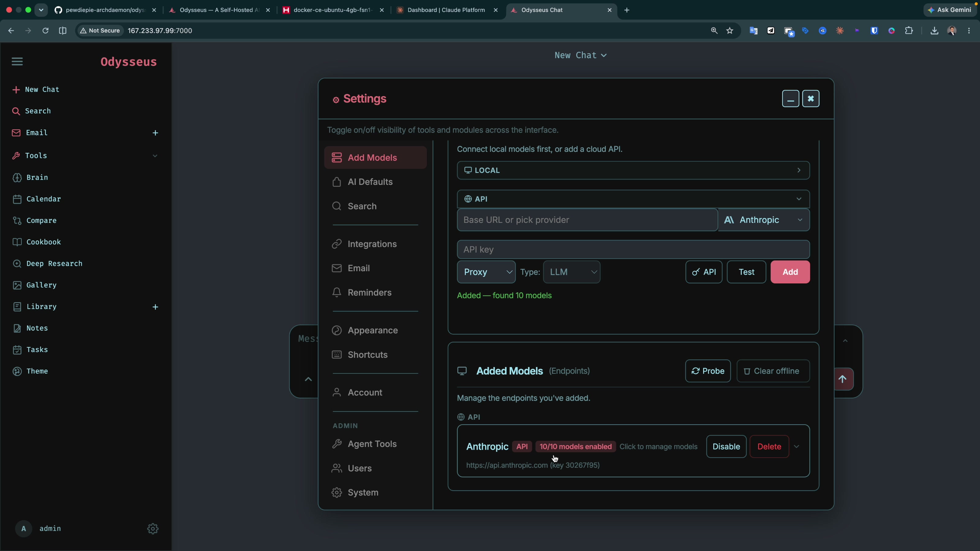This screenshot has height=551, width=980.
Task: Select the Add Models settings tab
Action: click(x=375, y=157)
